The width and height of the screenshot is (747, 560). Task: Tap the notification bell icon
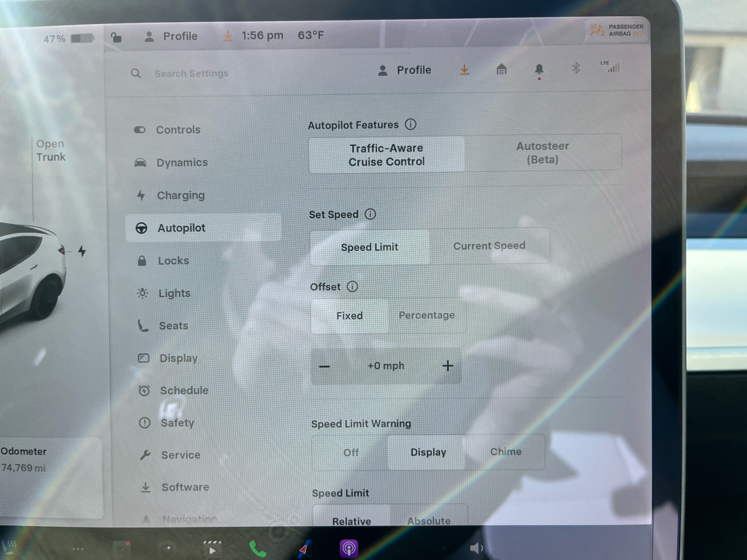coord(539,70)
